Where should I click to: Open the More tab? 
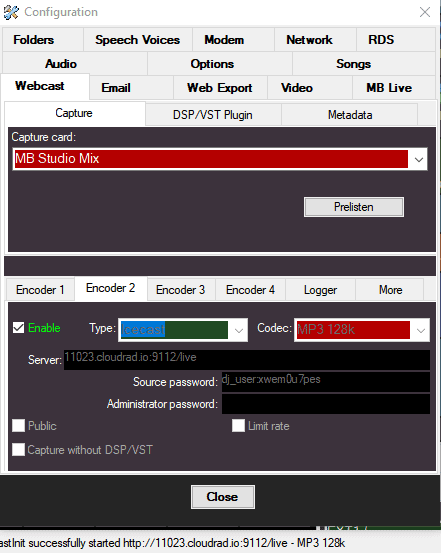pos(390,290)
